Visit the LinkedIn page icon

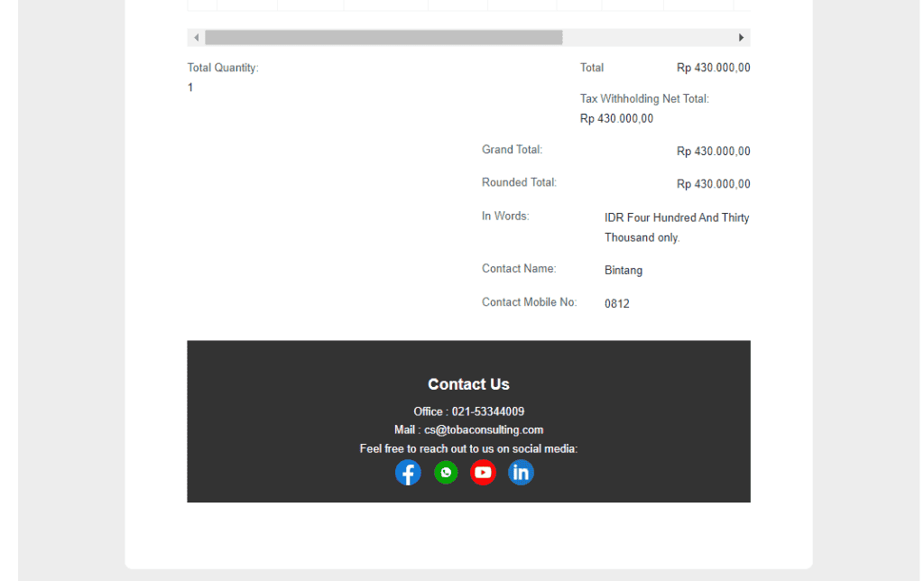(521, 473)
